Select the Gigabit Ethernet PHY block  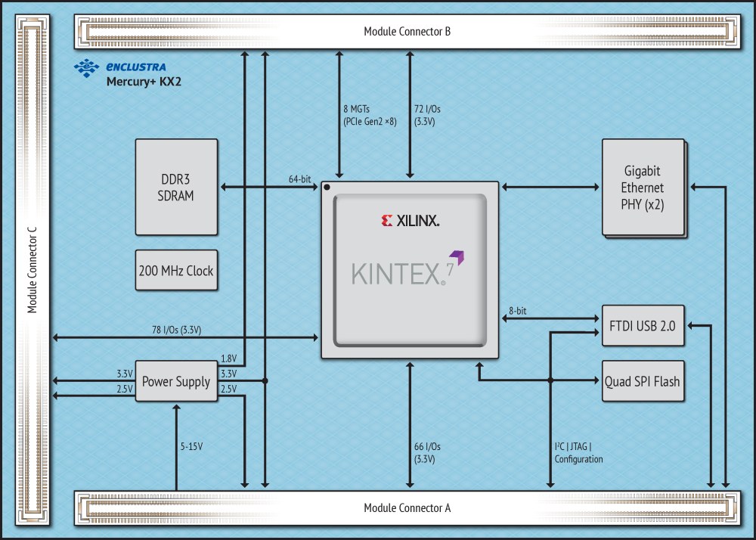[643, 188]
